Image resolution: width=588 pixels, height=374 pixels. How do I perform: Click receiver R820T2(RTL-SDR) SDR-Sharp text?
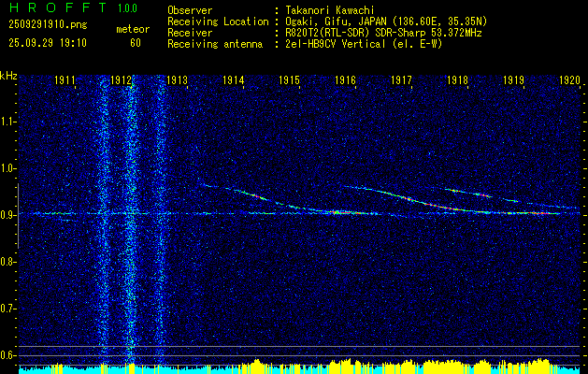[383, 33]
